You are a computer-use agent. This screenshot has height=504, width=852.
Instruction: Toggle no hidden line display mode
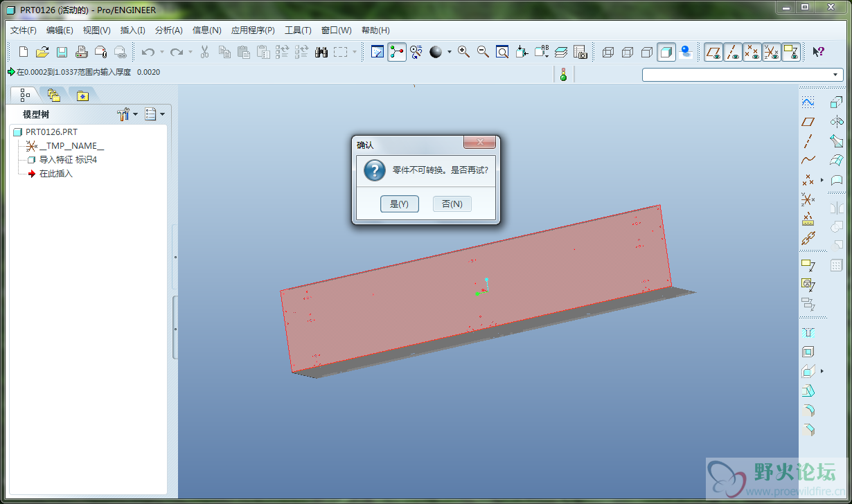647,52
